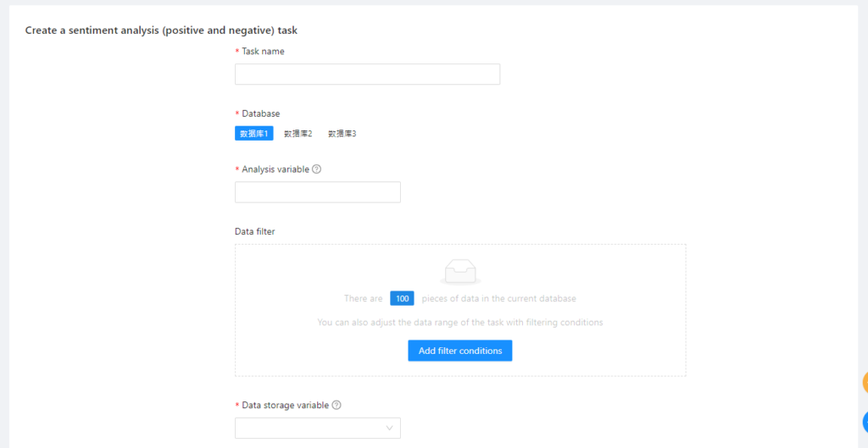This screenshot has height=448, width=868.
Task: Click the Data storage variable help icon
Action: tap(337, 405)
